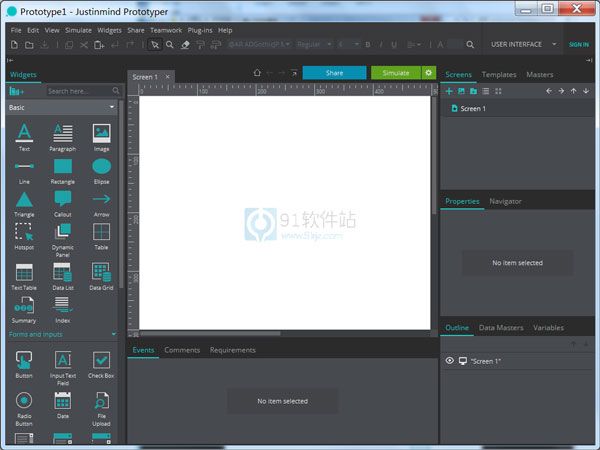This screenshot has height=450, width=600.
Task: Open the Simulate menu
Action: pyautogui.click(x=78, y=30)
